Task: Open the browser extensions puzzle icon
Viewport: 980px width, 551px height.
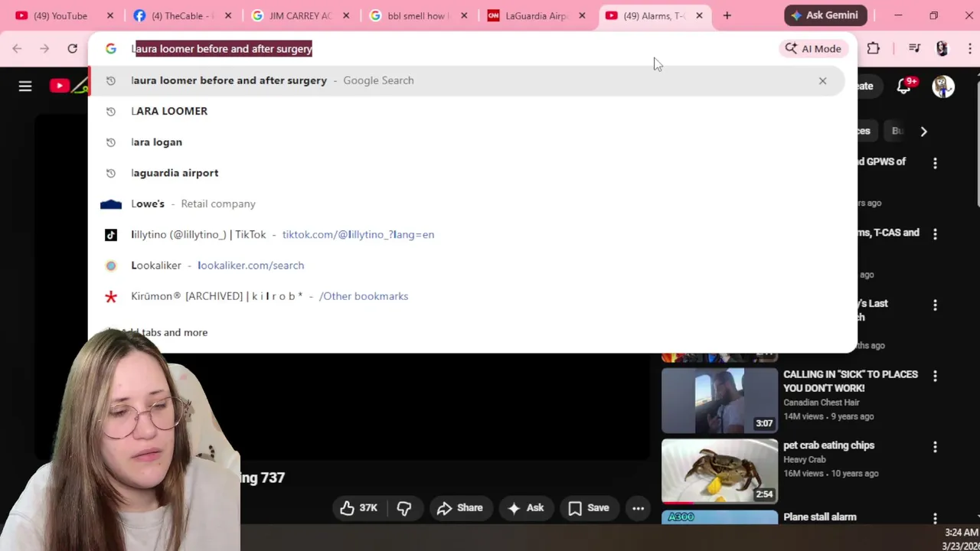Action: coord(874,49)
